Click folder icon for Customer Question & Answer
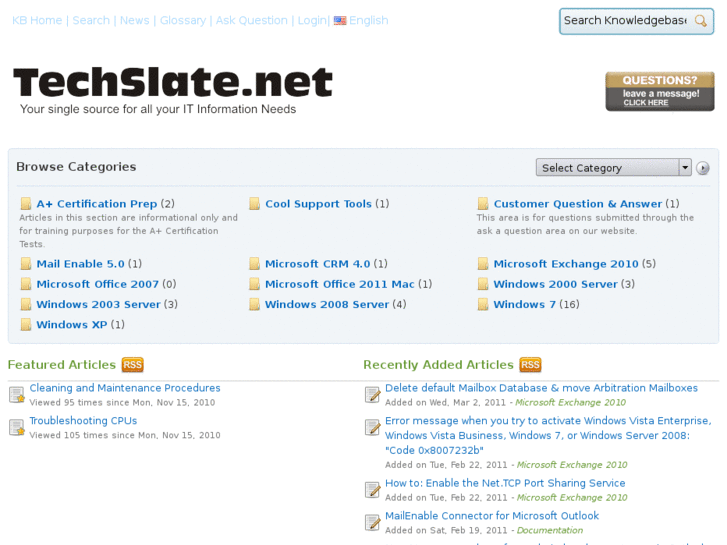The width and height of the screenshot is (727, 545). pyautogui.click(x=483, y=204)
